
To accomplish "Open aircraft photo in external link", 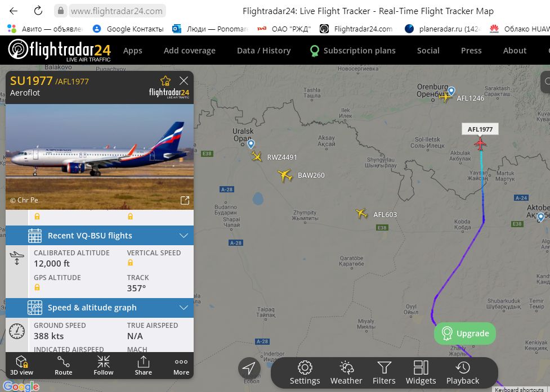I will click(185, 200).
